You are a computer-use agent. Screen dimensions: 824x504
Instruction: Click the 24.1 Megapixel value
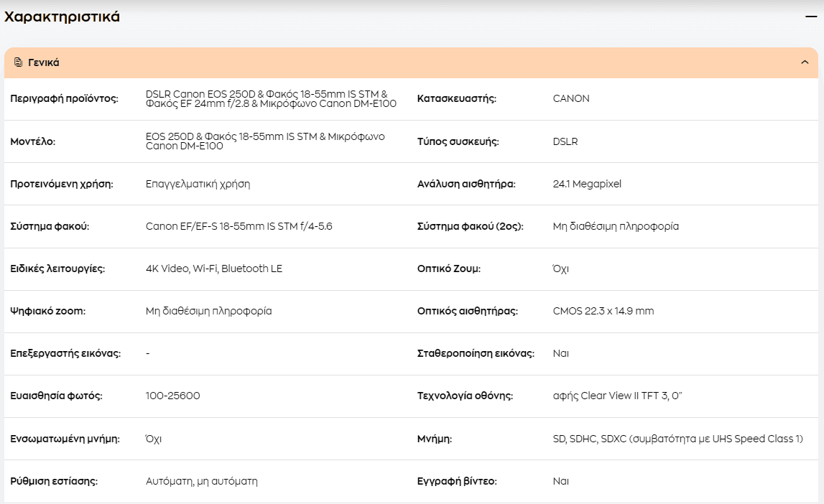(x=587, y=185)
